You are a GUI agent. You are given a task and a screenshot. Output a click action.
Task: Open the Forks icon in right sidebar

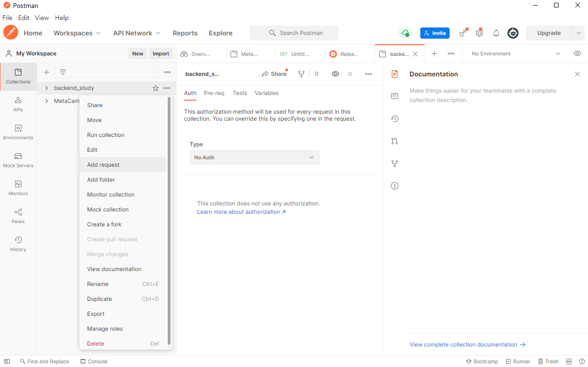395,163
